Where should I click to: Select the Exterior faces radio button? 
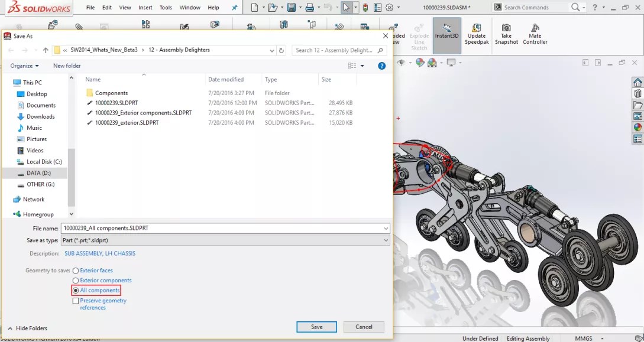[76, 271]
